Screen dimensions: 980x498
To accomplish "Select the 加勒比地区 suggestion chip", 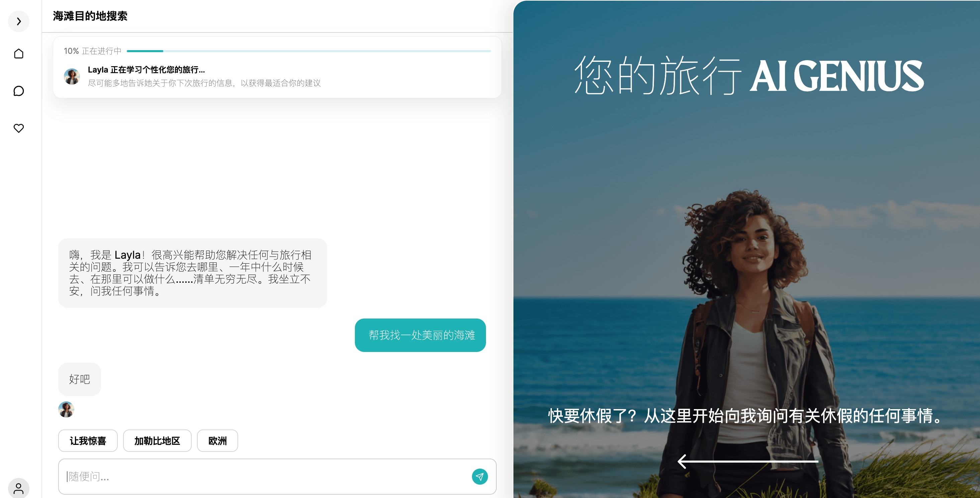I will (157, 441).
